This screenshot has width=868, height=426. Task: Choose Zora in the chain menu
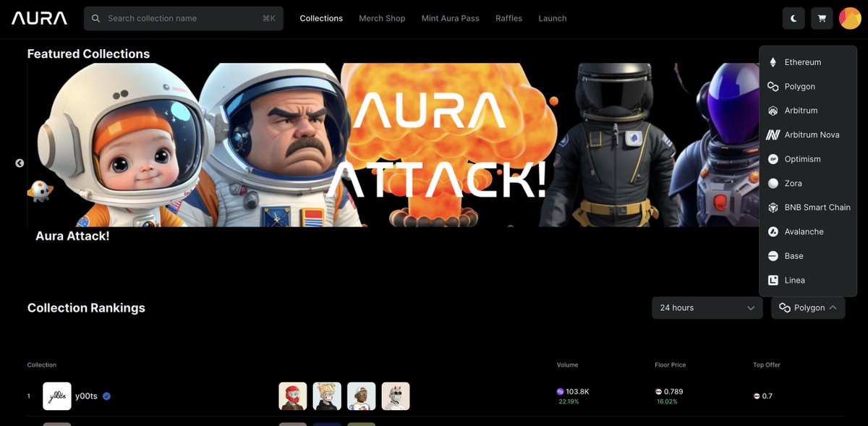coord(808,184)
